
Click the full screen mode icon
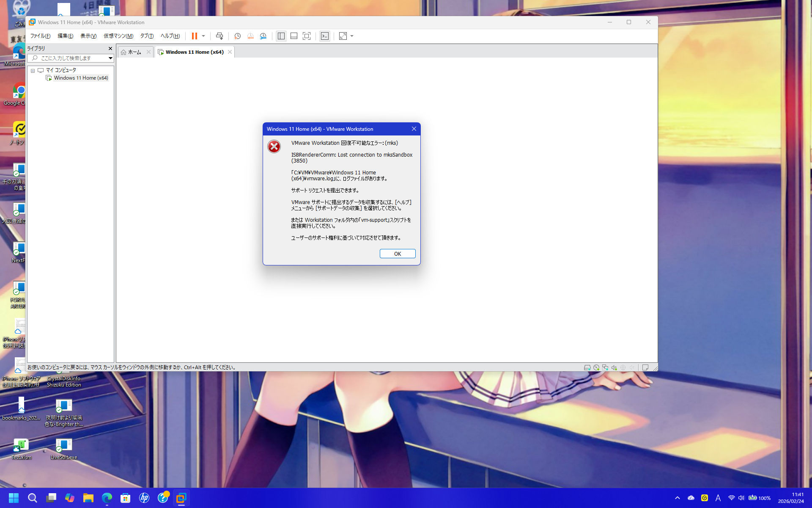(307, 36)
